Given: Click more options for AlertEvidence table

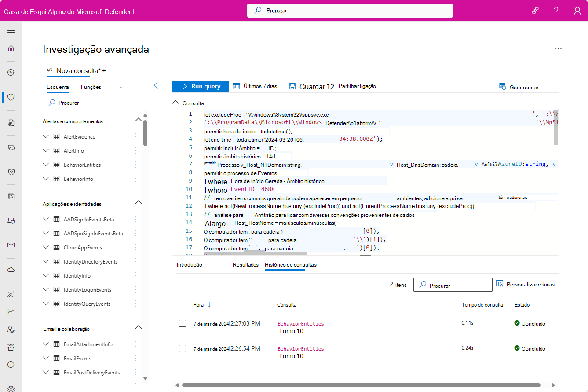Looking at the screenshot, I should pyautogui.click(x=135, y=137).
